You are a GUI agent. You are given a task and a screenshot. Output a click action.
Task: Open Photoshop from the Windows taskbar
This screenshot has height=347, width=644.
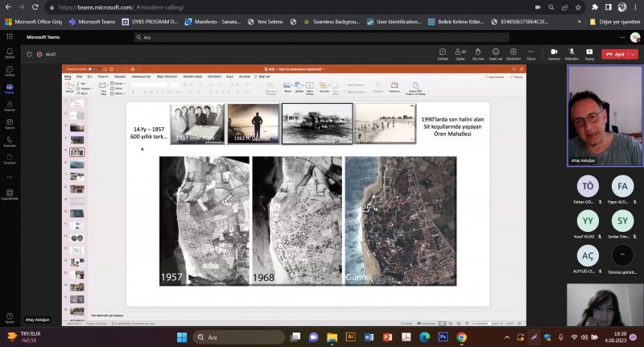pyautogui.click(x=444, y=337)
